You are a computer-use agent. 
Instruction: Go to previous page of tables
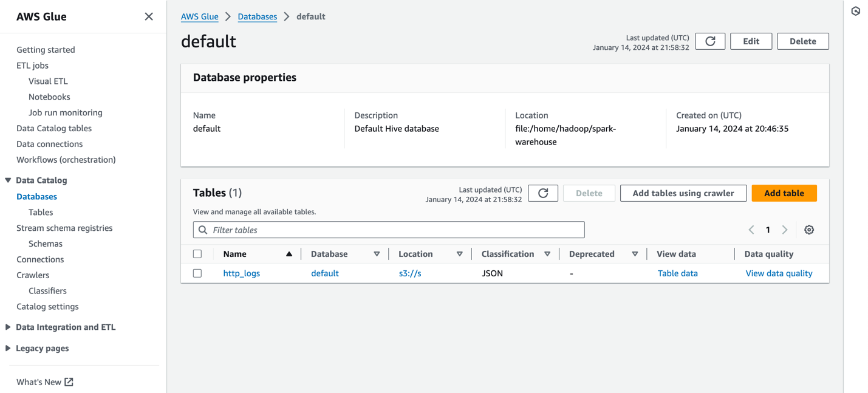click(x=751, y=230)
